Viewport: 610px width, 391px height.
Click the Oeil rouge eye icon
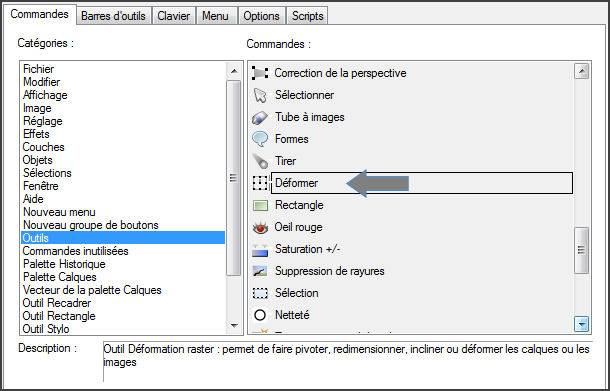(x=260, y=227)
